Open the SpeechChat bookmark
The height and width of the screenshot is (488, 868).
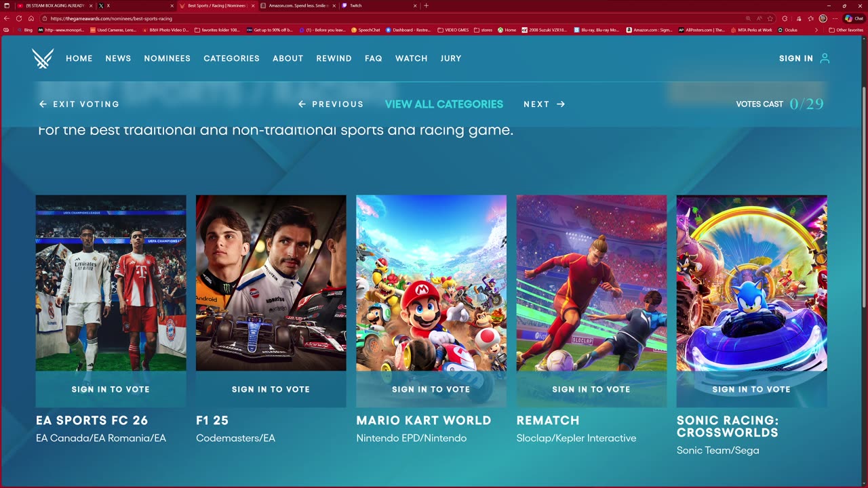click(366, 30)
